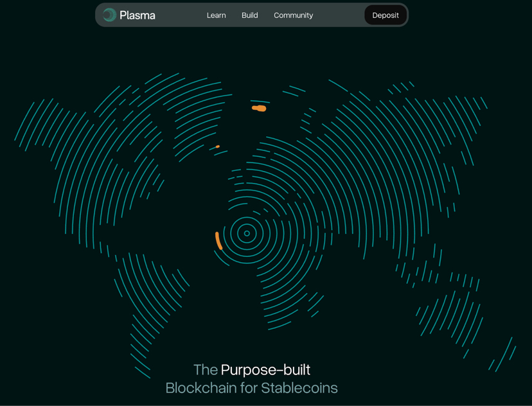The image size is (532, 406).
Task: Open the Build menu
Action: point(250,15)
